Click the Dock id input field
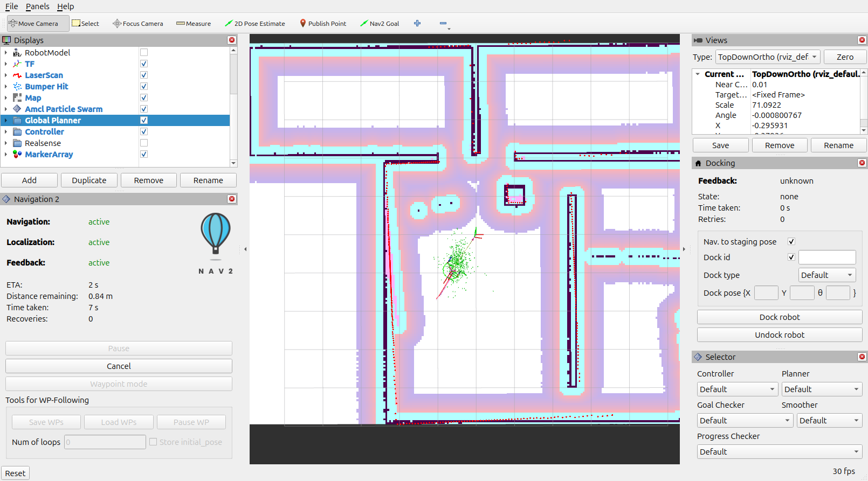This screenshot has height=481, width=868. click(x=826, y=257)
